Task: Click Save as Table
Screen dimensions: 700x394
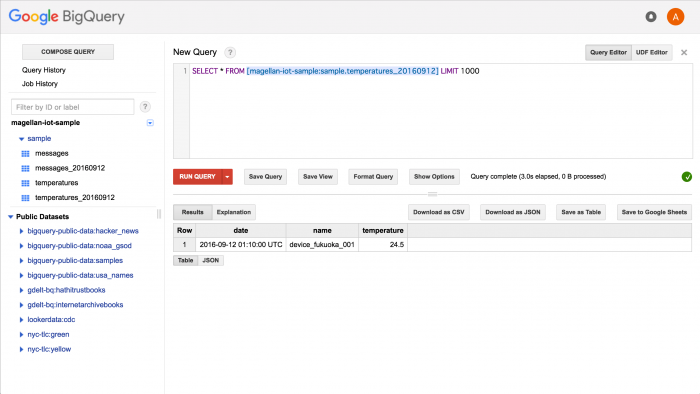Action: click(581, 212)
